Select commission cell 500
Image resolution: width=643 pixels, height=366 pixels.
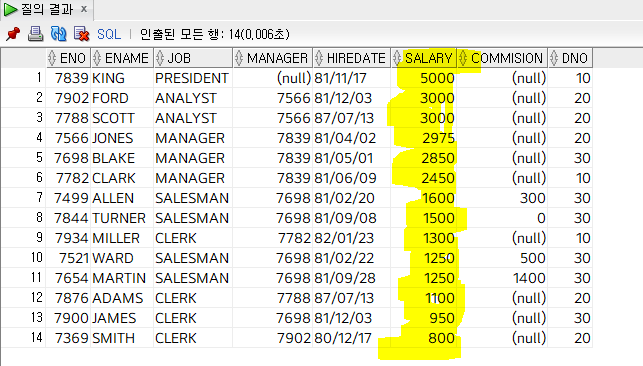point(502,258)
